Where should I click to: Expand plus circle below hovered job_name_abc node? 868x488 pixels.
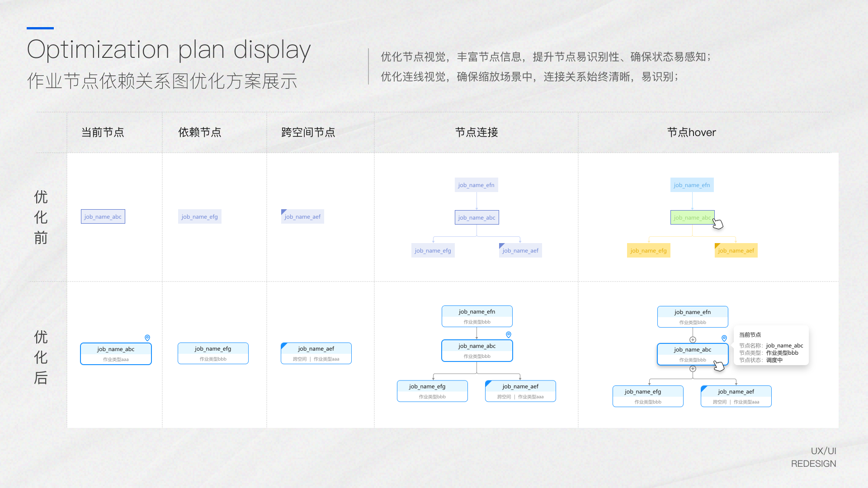[x=693, y=369]
